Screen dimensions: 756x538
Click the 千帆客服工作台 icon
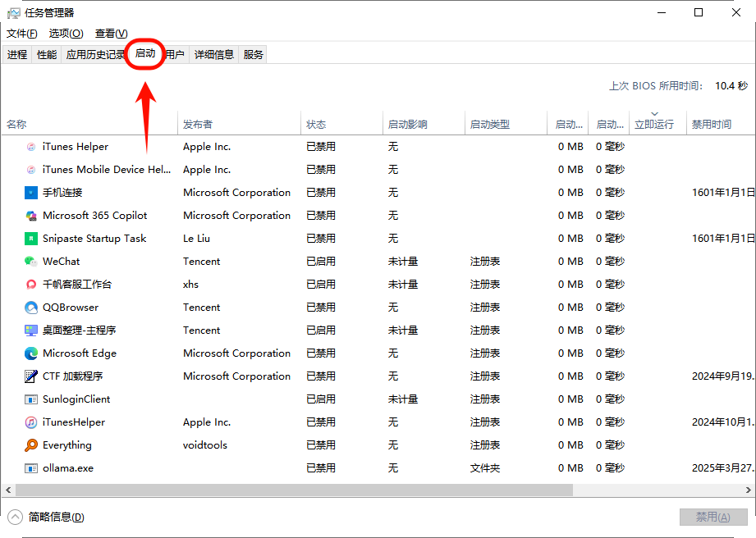tap(31, 284)
